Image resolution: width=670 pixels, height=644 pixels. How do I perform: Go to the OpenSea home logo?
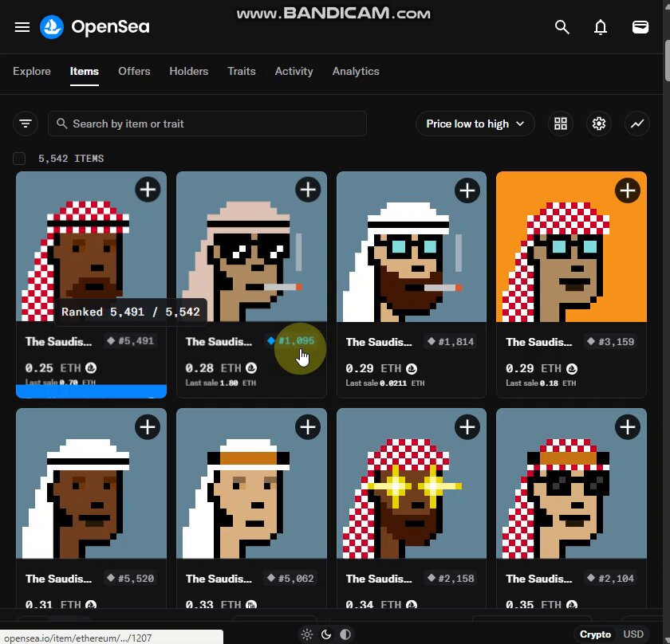[94, 27]
